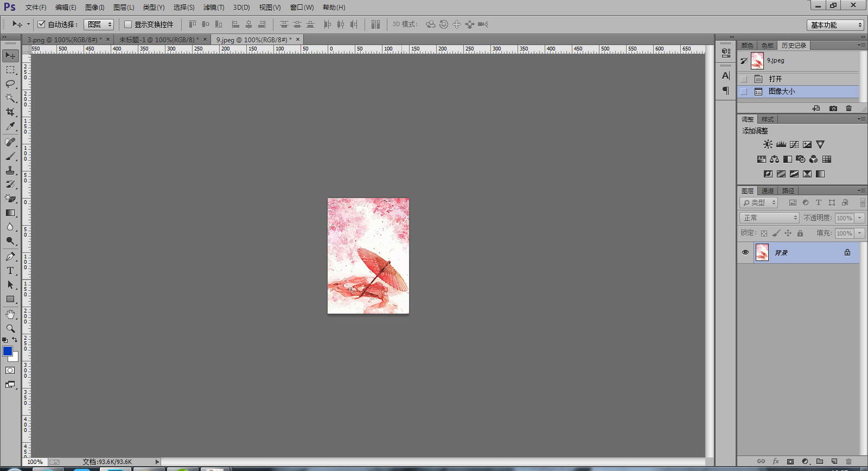Image resolution: width=868 pixels, height=471 pixels.
Task: Open the 基本功能 workspace dropdown
Action: click(835, 25)
